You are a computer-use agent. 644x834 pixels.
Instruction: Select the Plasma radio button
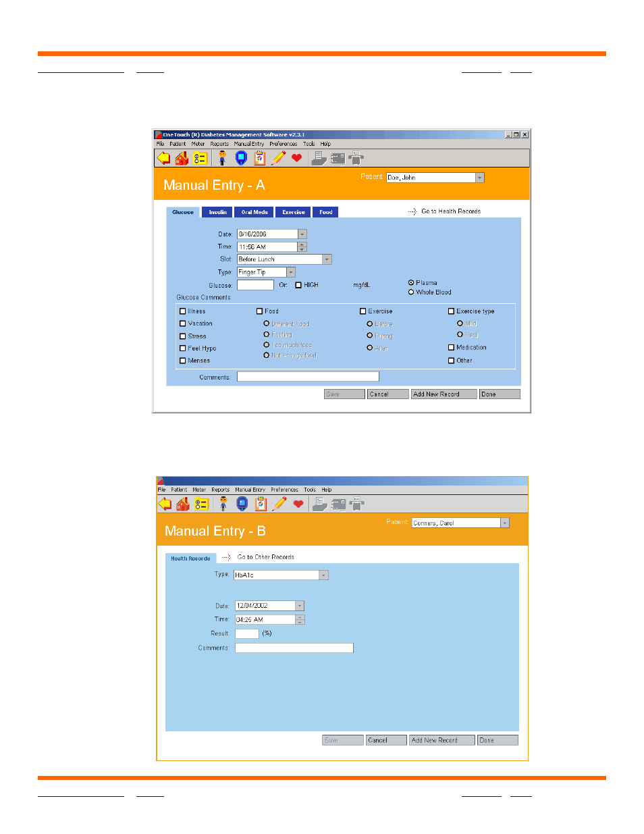411,283
